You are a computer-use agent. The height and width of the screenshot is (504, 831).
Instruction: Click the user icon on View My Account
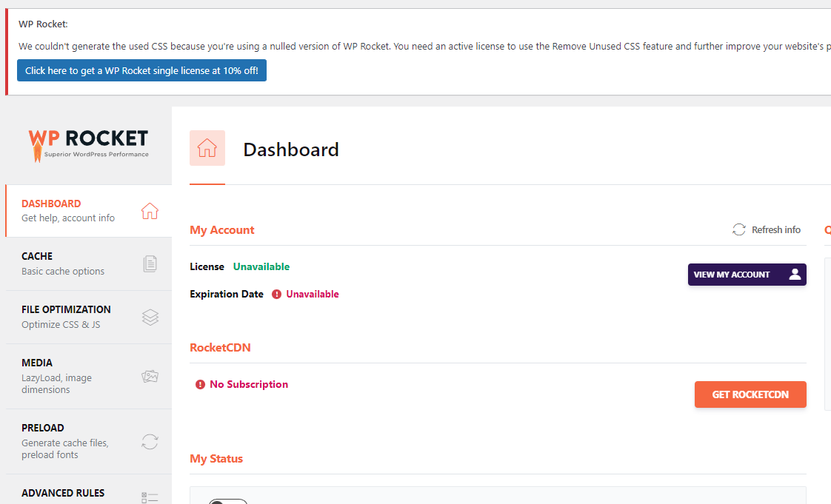pyautogui.click(x=795, y=275)
